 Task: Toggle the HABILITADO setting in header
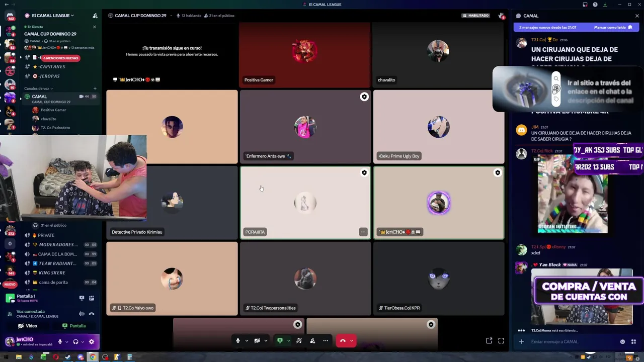[476, 16]
